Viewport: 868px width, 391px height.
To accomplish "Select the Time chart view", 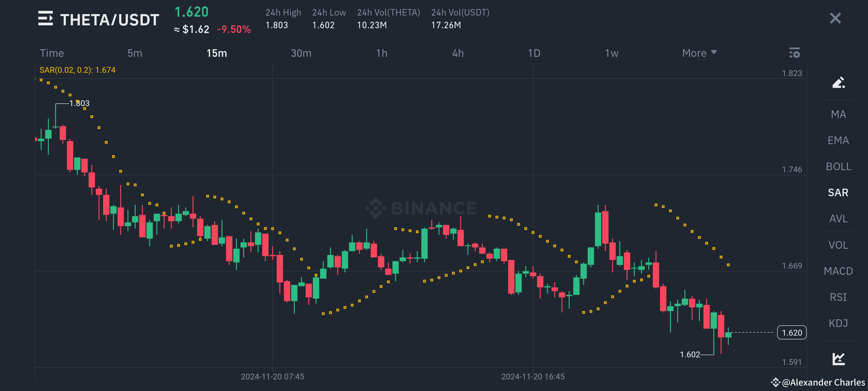I will (x=52, y=53).
